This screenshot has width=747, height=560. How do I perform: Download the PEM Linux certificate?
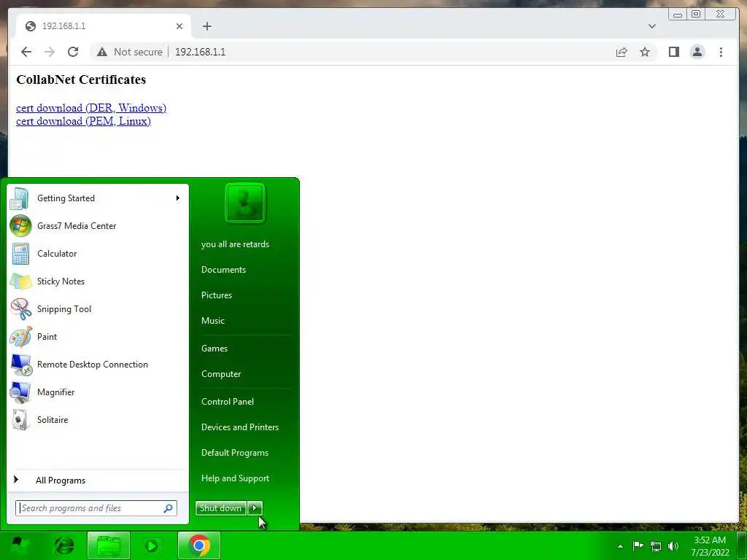tap(83, 122)
